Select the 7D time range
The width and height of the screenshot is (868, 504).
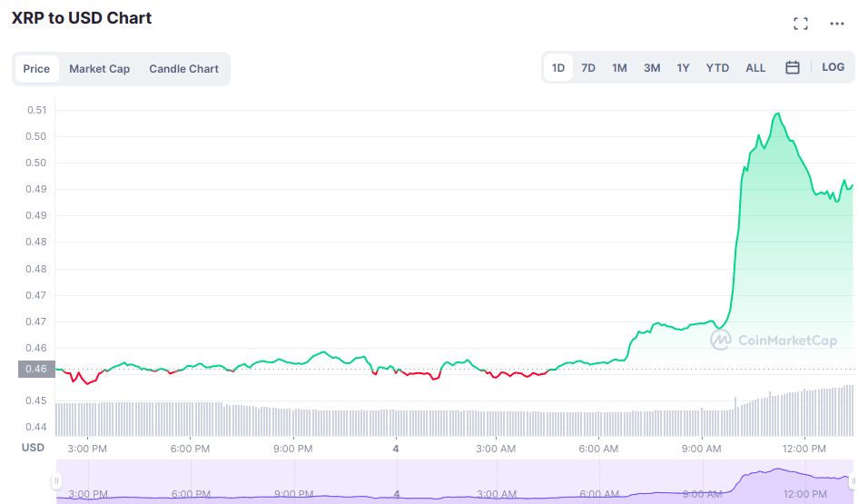tap(587, 67)
